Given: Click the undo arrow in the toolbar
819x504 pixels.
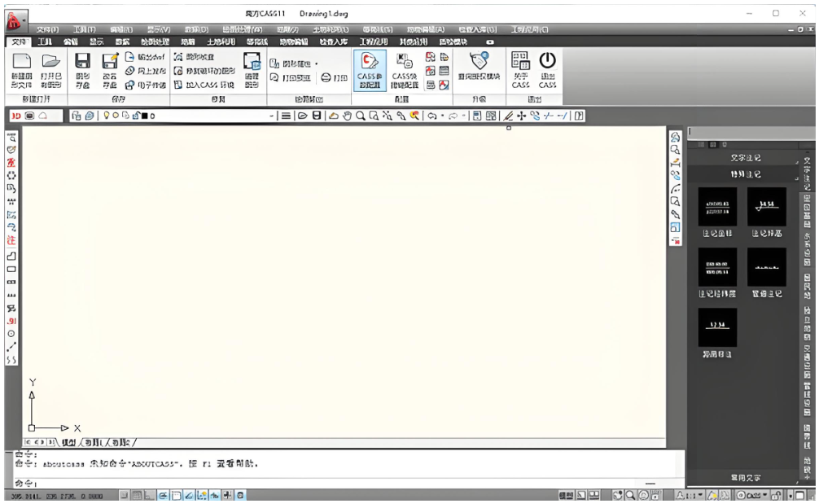Looking at the screenshot, I should [x=431, y=116].
